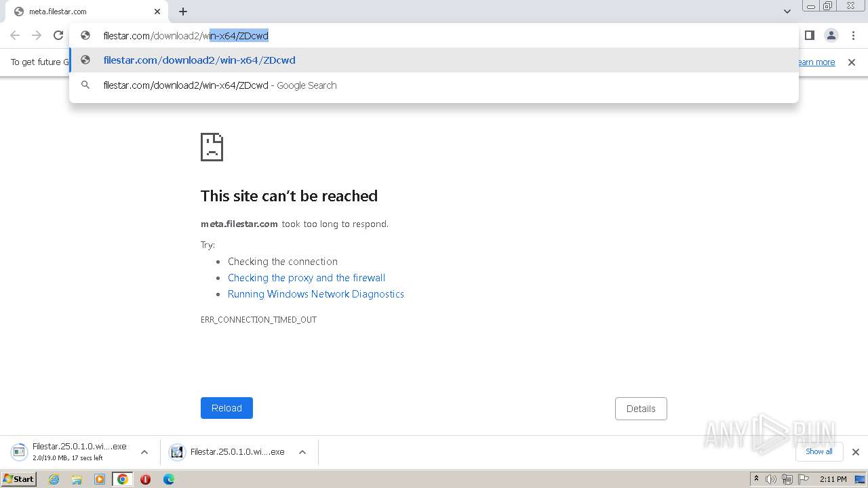Click the address bar URL text field

coord(434,36)
